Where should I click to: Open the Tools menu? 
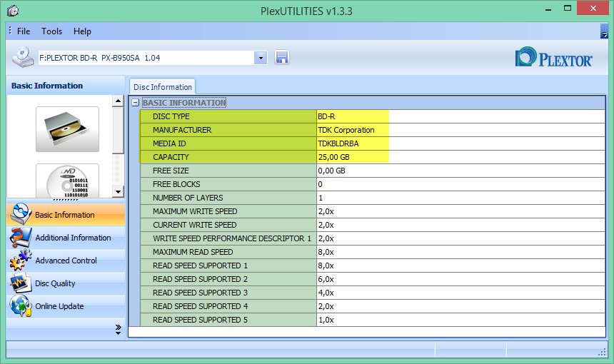tap(51, 31)
